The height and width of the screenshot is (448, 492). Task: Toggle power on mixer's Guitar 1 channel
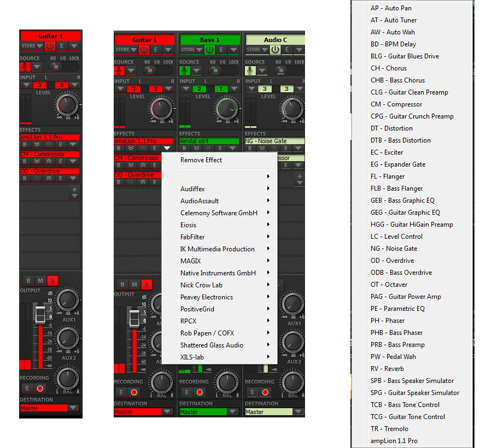click(x=144, y=50)
